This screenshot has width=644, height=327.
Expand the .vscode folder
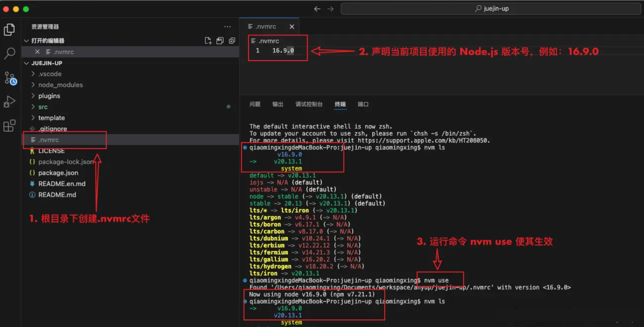[x=130, y=74]
